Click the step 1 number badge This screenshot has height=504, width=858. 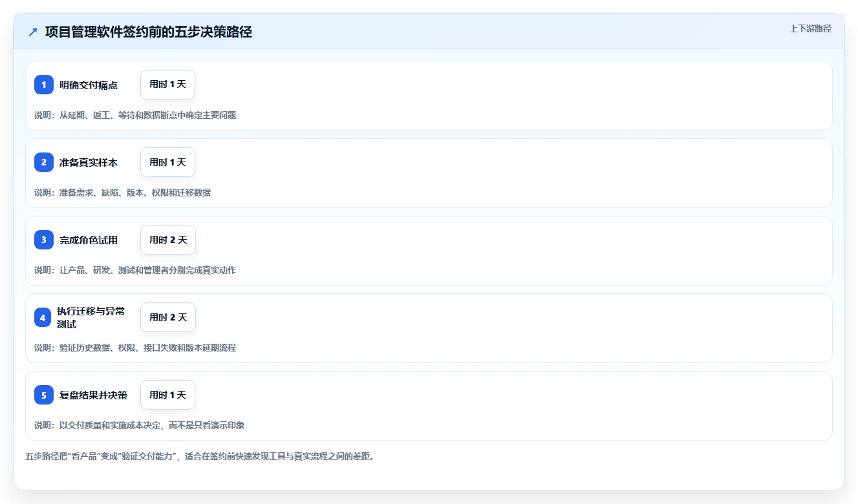(44, 85)
